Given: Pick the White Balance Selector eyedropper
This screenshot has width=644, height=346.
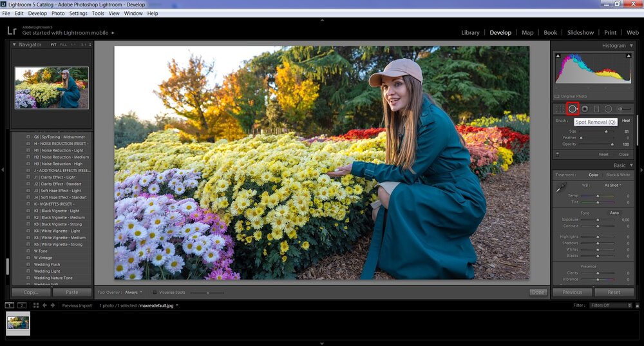Looking at the screenshot, I should point(560,187).
